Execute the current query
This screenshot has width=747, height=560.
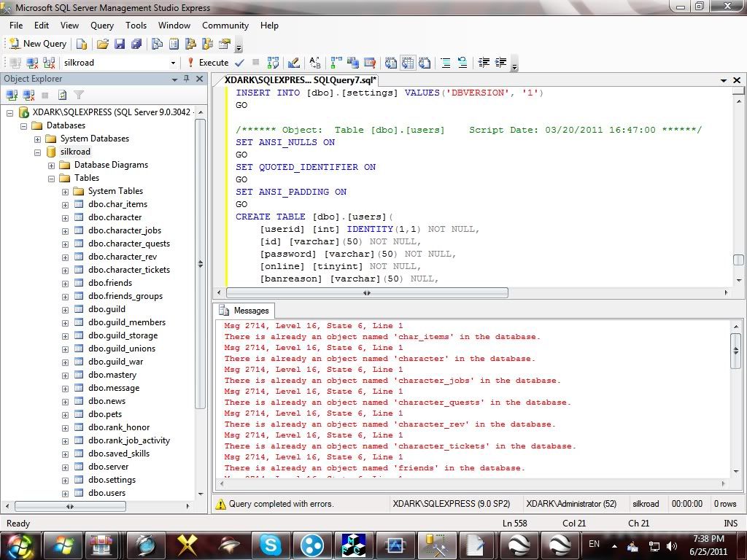point(208,63)
